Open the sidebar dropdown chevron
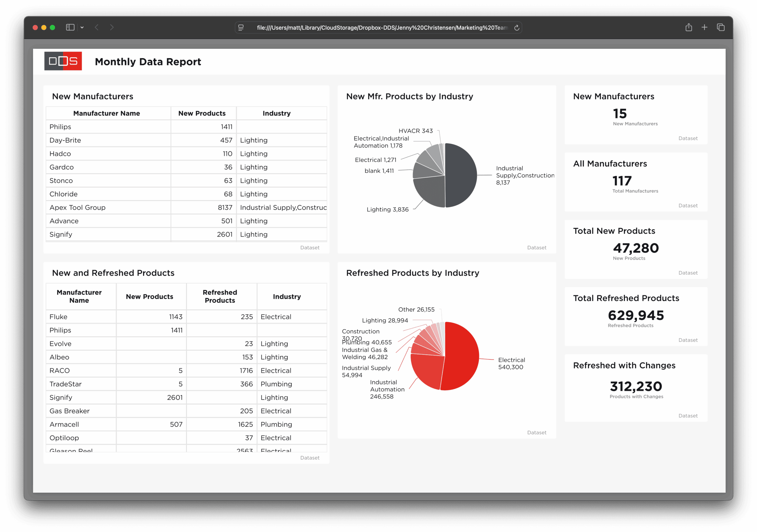The width and height of the screenshot is (757, 532). tap(82, 28)
